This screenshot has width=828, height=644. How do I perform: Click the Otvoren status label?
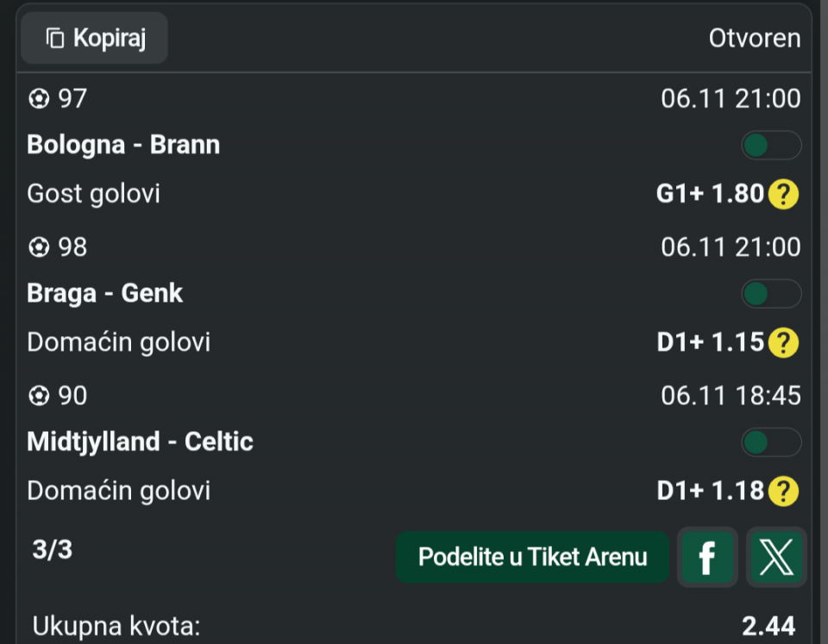pos(754,39)
